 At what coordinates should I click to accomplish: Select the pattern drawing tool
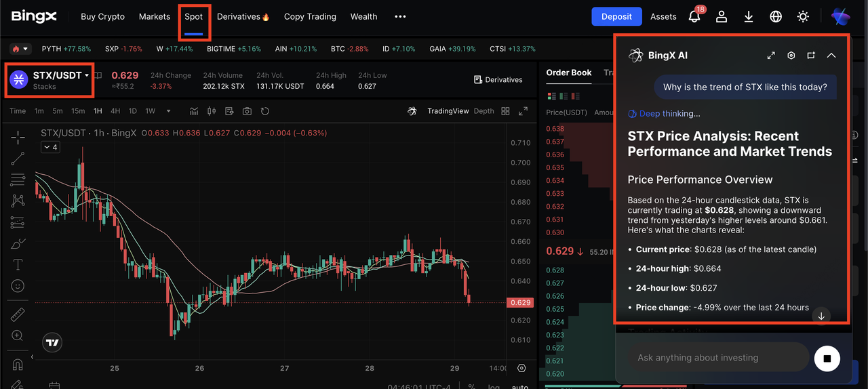(18, 201)
